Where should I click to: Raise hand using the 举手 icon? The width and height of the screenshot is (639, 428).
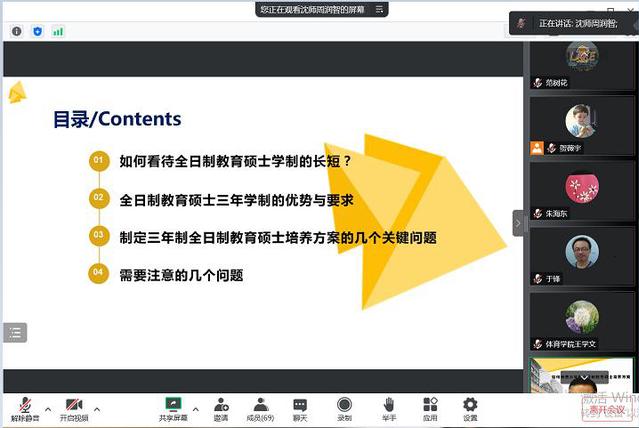388,408
